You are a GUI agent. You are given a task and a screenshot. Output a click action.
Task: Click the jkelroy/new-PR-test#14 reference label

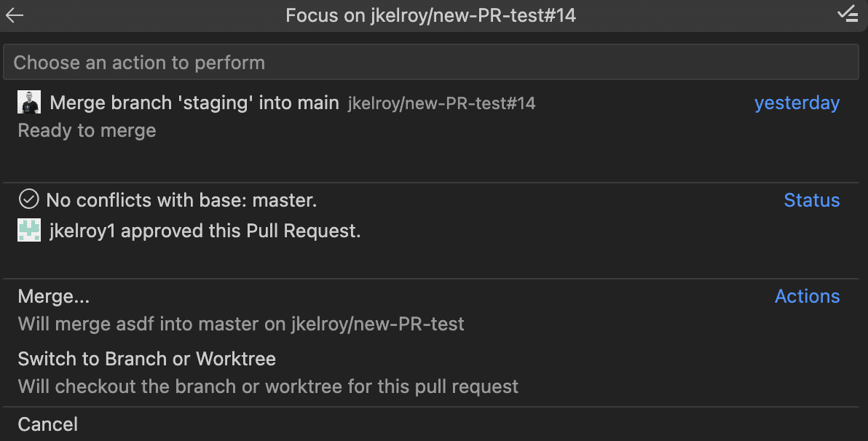click(x=441, y=104)
